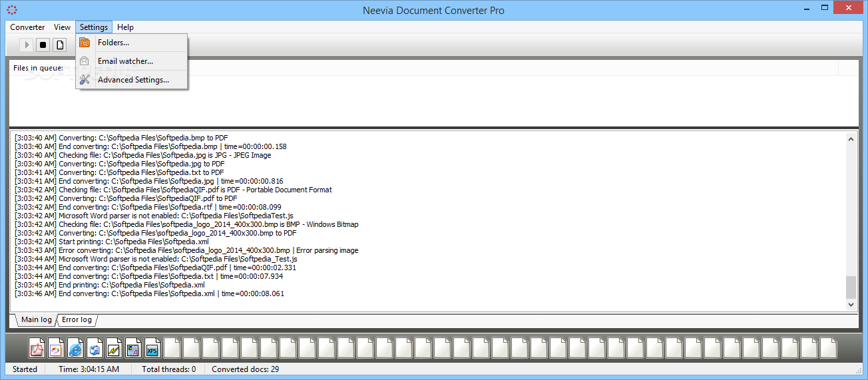Close the Settings menu
Image resolution: width=868 pixels, height=380 pixels.
click(x=94, y=27)
